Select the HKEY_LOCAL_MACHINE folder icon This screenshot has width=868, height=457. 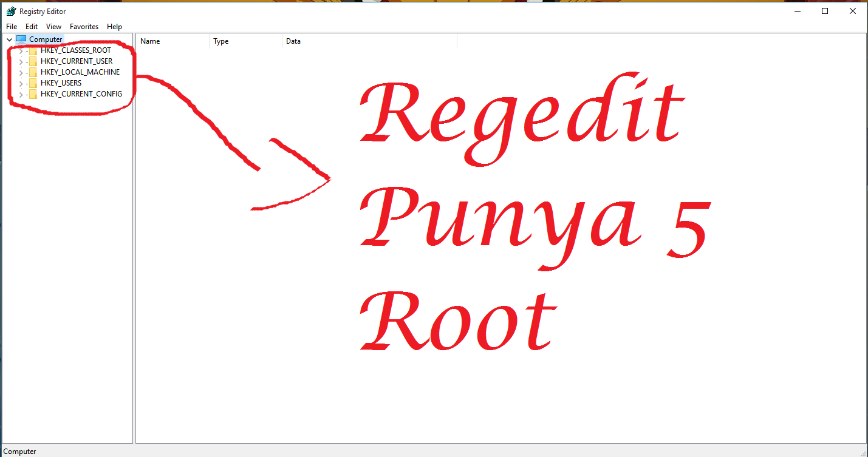pyautogui.click(x=33, y=72)
